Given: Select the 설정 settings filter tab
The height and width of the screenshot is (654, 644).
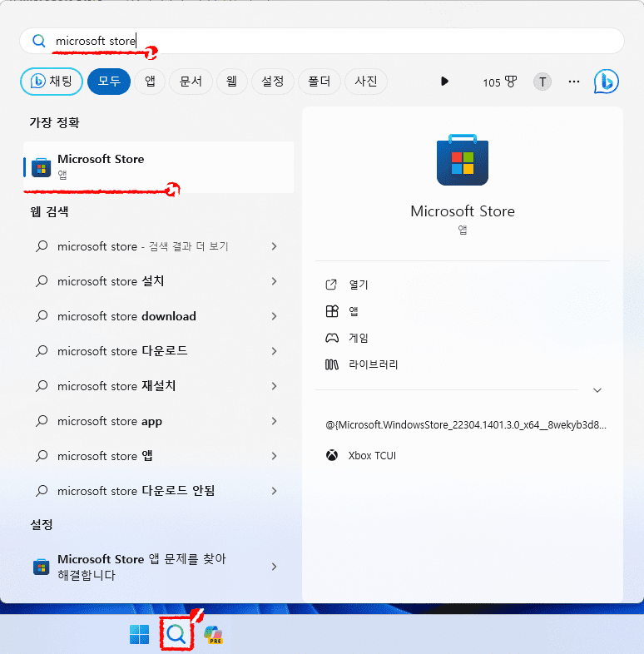Looking at the screenshot, I should pos(273,82).
